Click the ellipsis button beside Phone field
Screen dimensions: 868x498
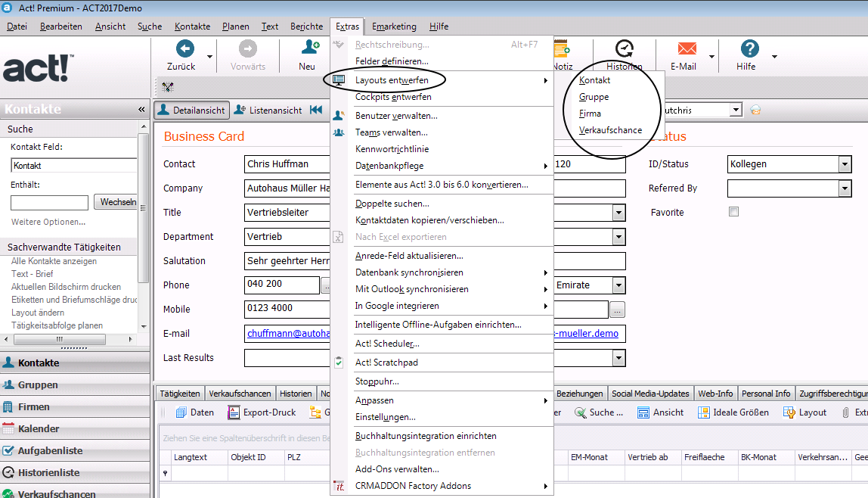(x=326, y=286)
